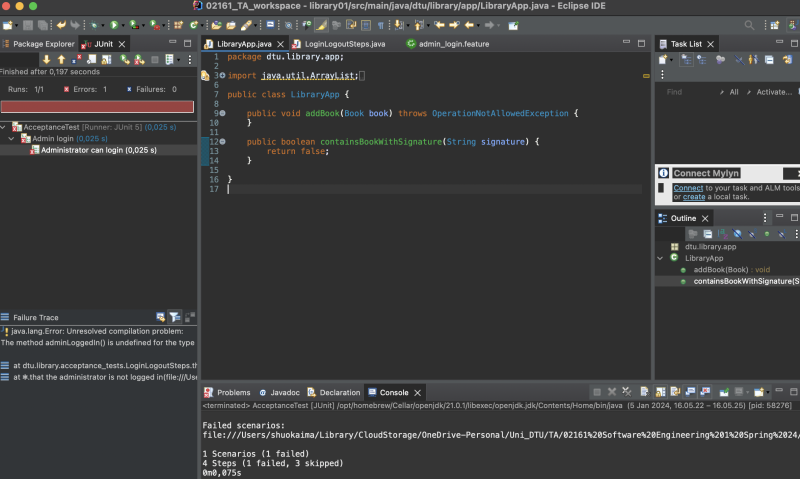
Task: Click the New Task icon in Task List
Action: click(662, 60)
